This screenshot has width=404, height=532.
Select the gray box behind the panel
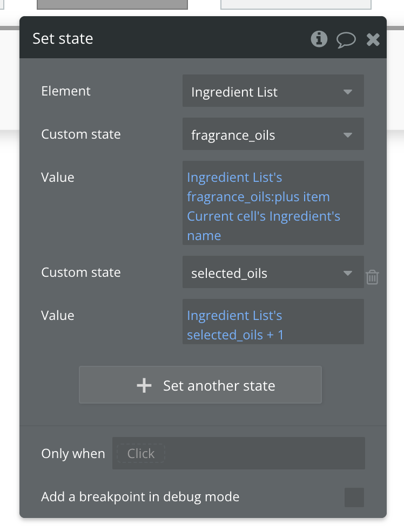(x=112, y=4)
